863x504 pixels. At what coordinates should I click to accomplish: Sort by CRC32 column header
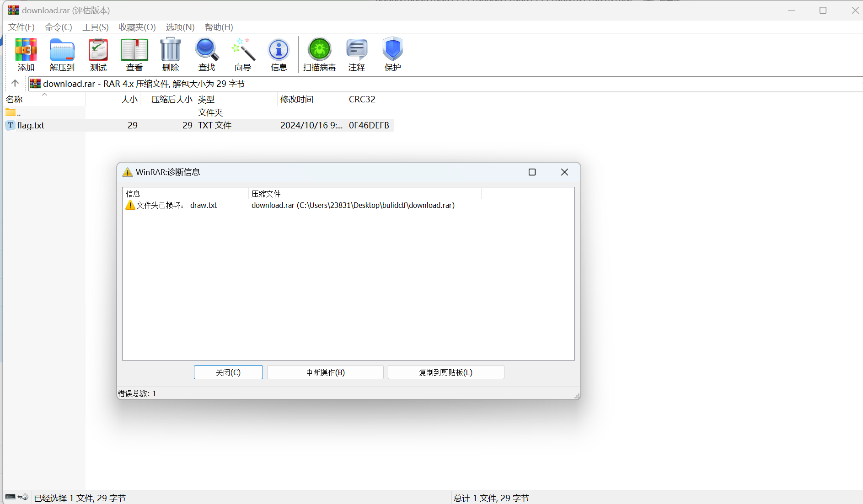point(370,99)
